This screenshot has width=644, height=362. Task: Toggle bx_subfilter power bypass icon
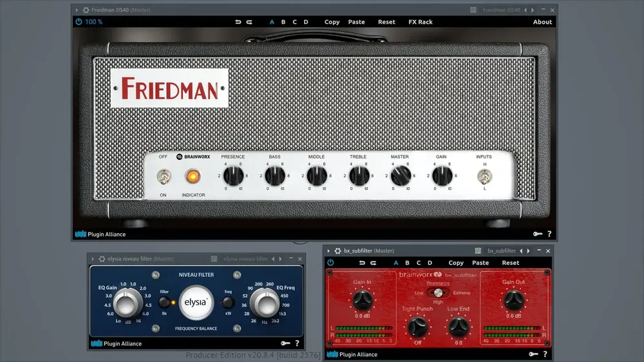pyautogui.click(x=330, y=263)
